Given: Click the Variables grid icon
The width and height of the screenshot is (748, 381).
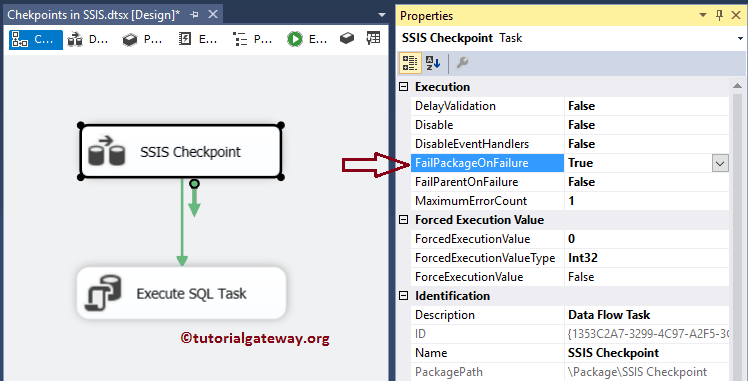Looking at the screenshot, I should pyautogui.click(x=374, y=39).
